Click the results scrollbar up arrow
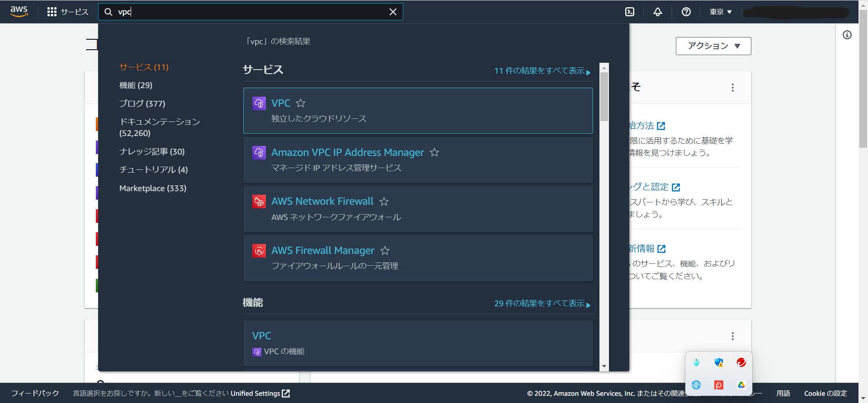Viewport: 868px width, 403px height. [x=604, y=68]
